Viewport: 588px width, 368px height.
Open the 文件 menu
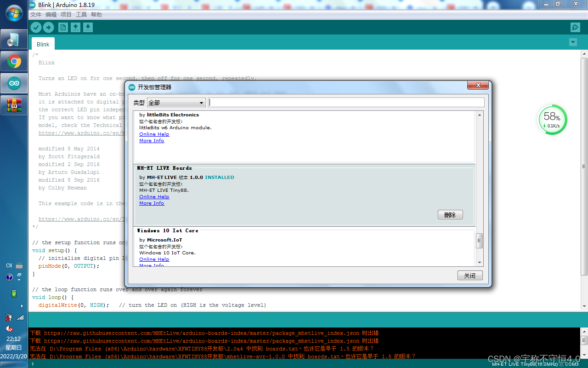[36, 15]
